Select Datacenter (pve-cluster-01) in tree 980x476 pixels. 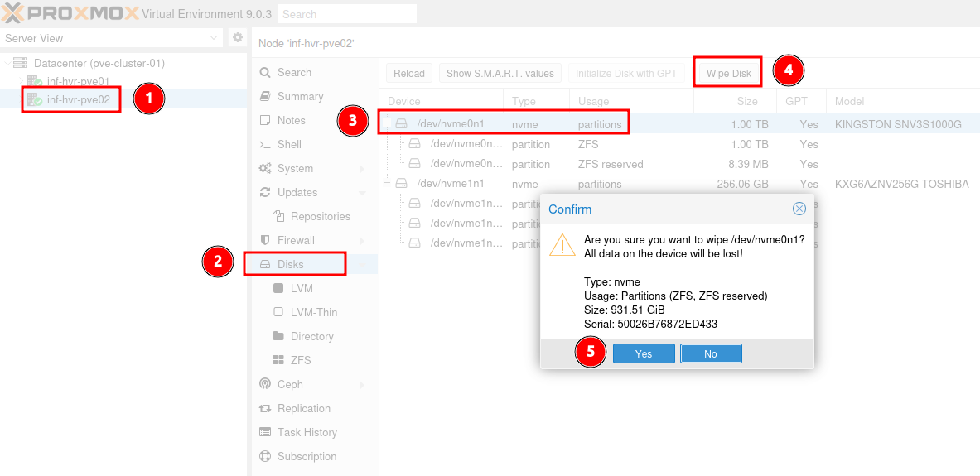99,63
